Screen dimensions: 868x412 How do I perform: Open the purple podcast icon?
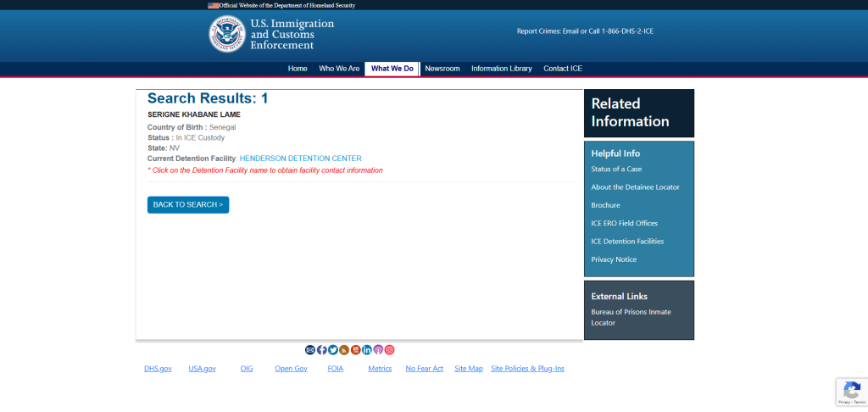tap(378, 350)
